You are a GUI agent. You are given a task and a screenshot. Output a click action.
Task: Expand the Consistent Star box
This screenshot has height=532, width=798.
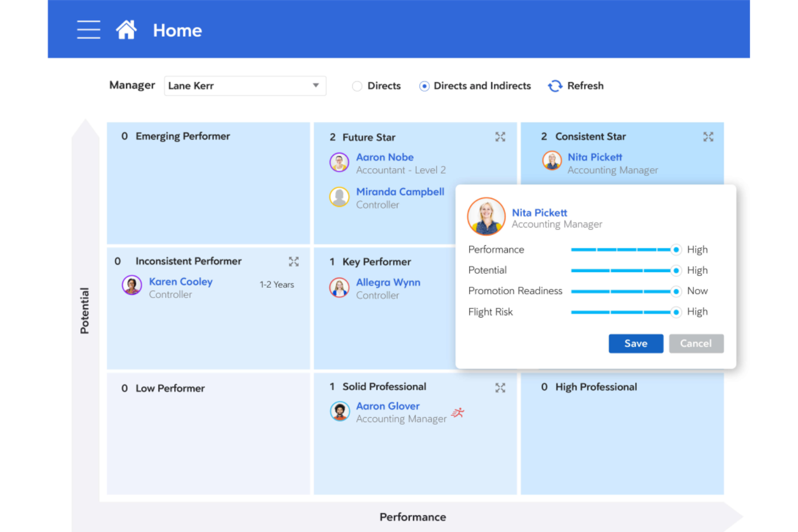click(x=708, y=137)
